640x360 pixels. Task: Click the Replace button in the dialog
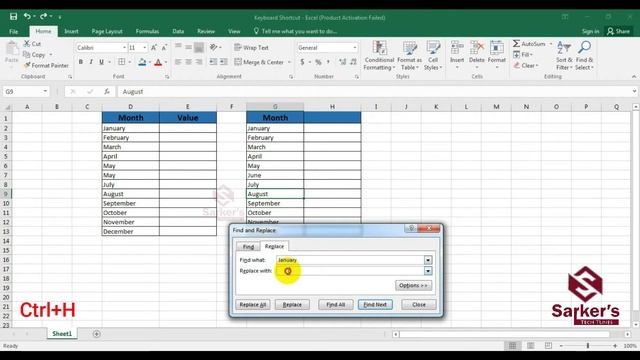tap(292, 304)
